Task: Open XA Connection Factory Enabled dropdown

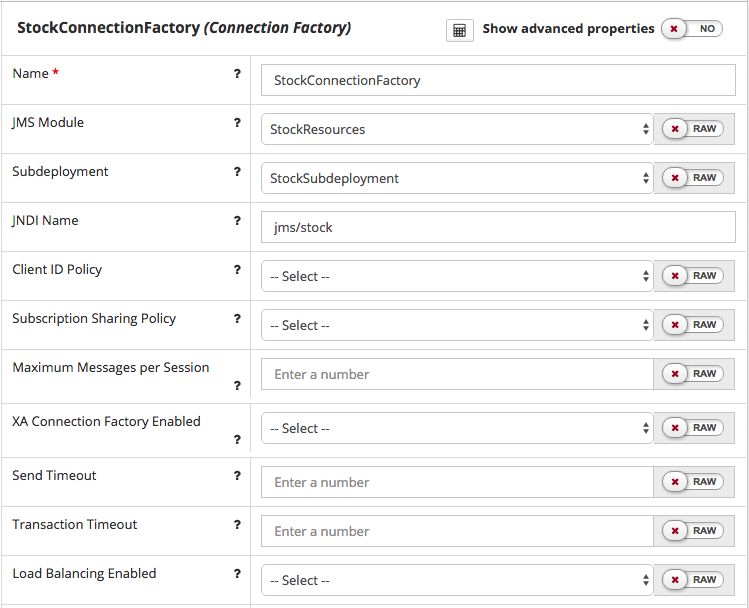Action: coord(456,428)
